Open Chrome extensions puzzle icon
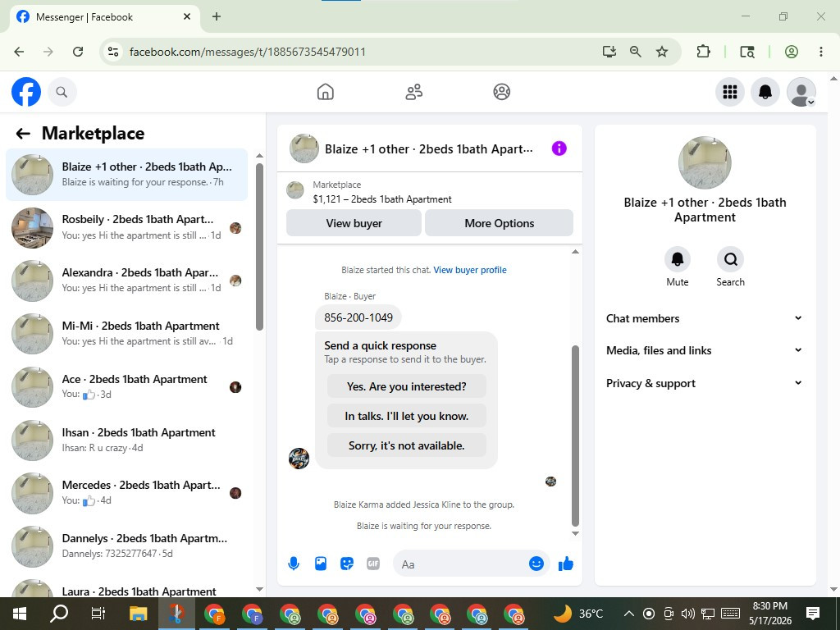 coord(703,52)
